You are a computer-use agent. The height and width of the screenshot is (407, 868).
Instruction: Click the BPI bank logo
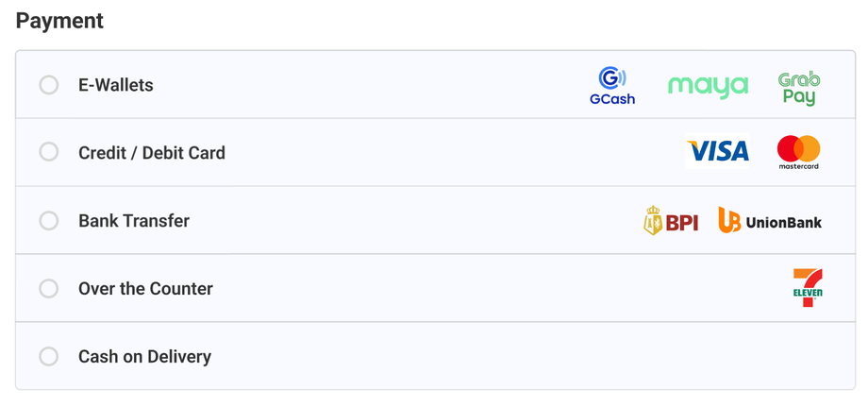click(671, 221)
